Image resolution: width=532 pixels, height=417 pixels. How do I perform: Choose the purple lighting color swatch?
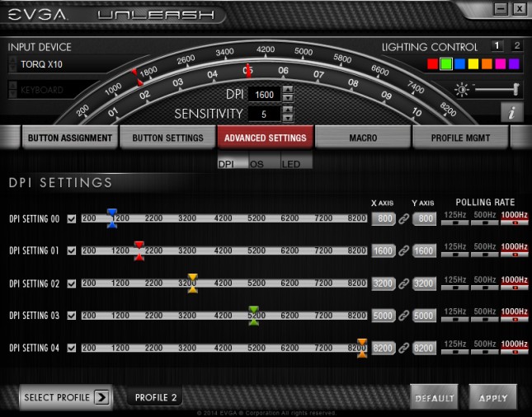(x=514, y=63)
